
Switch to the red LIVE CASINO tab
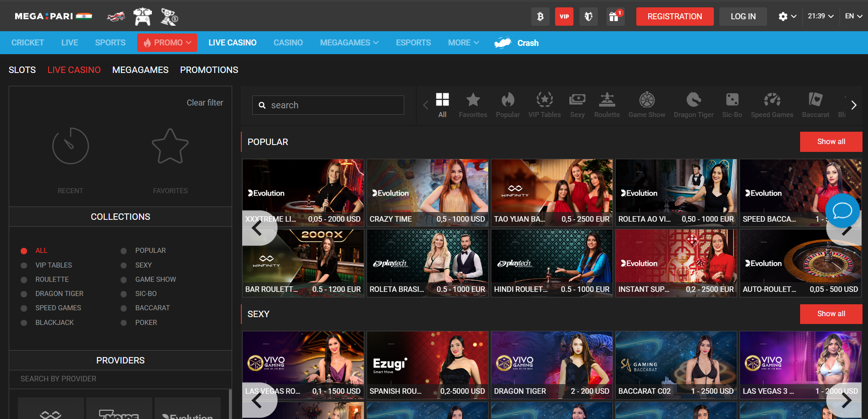pyautogui.click(x=74, y=70)
